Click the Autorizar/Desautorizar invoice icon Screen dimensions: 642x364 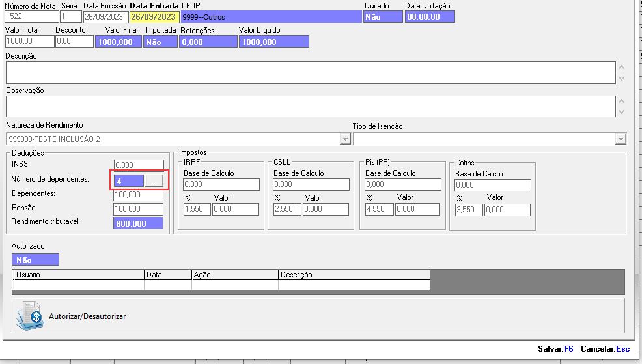pos(29,316)
